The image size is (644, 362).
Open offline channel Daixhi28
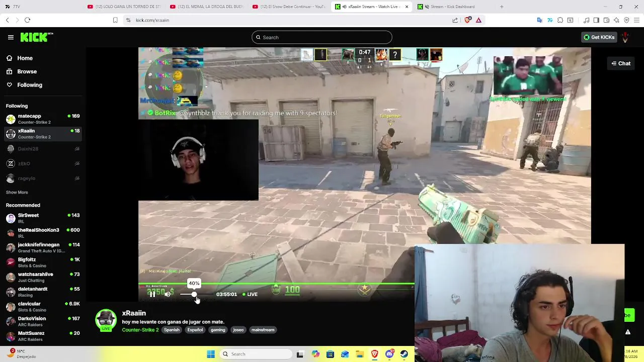(43, 149)
